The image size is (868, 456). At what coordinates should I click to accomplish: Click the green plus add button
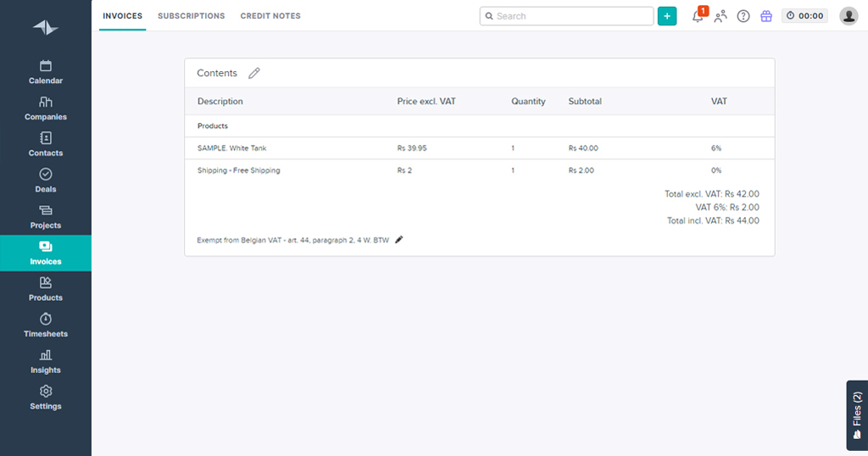pyautogui.click(x=667, y=16)
